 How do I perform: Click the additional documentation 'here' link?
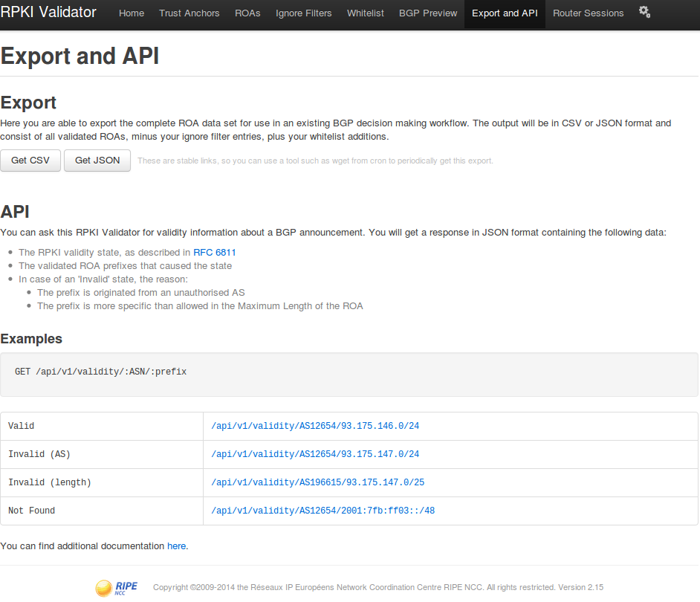tap(176, 546)
